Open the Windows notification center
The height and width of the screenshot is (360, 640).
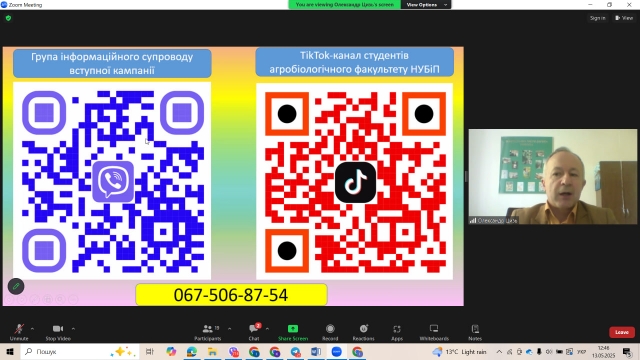627,351
